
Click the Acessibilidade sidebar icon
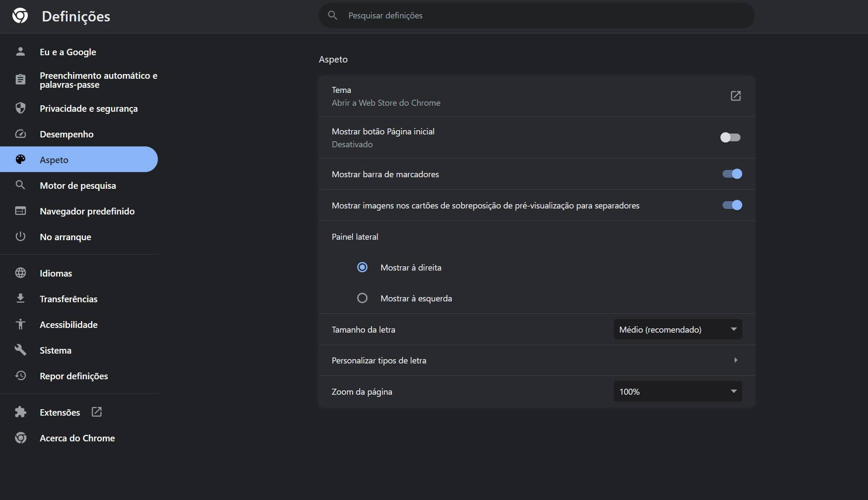pyautogui.click(x=20, y=324)
